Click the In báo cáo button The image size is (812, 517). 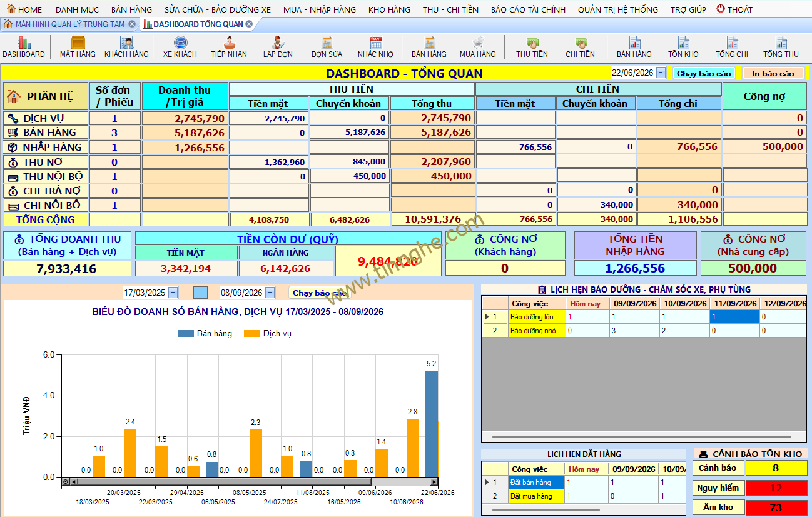[x=773, y=73]
